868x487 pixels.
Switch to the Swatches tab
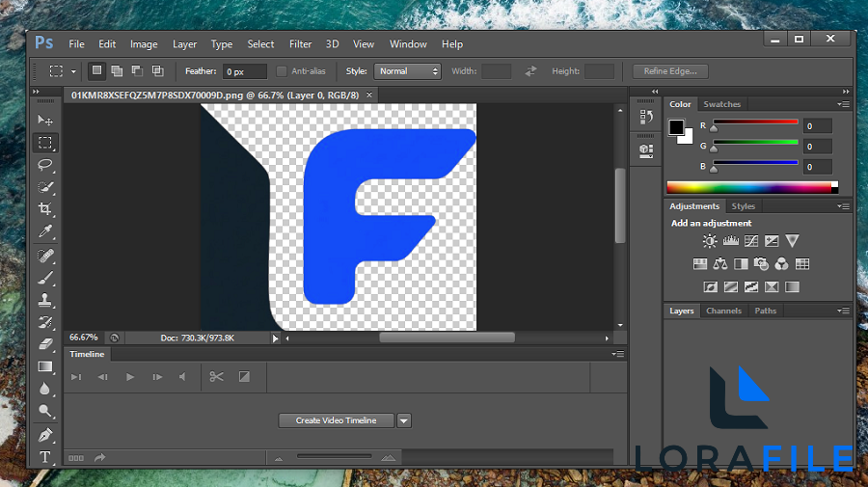point(721,104)
